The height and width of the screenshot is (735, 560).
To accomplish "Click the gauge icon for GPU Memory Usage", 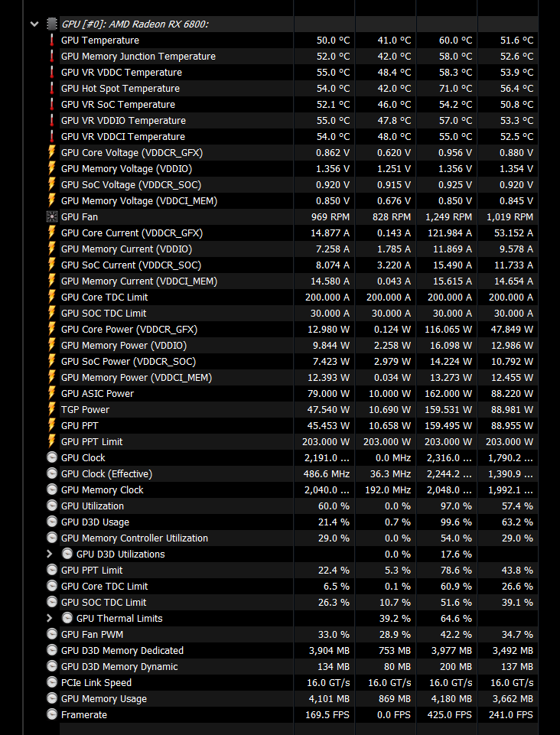I will click(52, 698).
